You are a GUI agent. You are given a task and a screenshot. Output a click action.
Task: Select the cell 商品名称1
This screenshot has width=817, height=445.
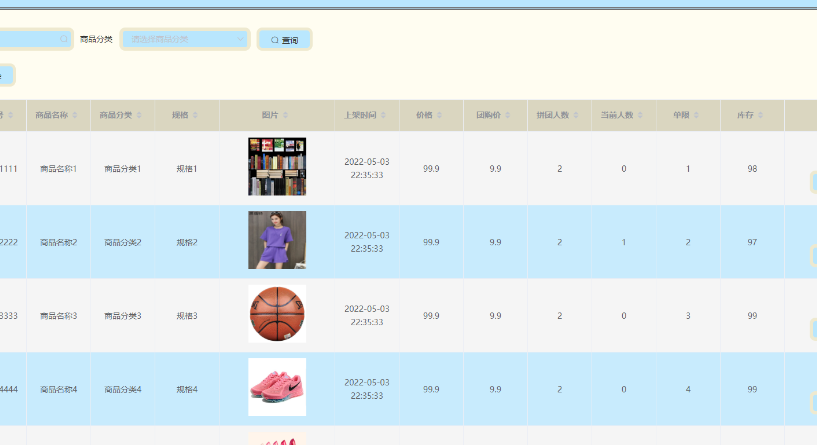(x=58, y=169)
